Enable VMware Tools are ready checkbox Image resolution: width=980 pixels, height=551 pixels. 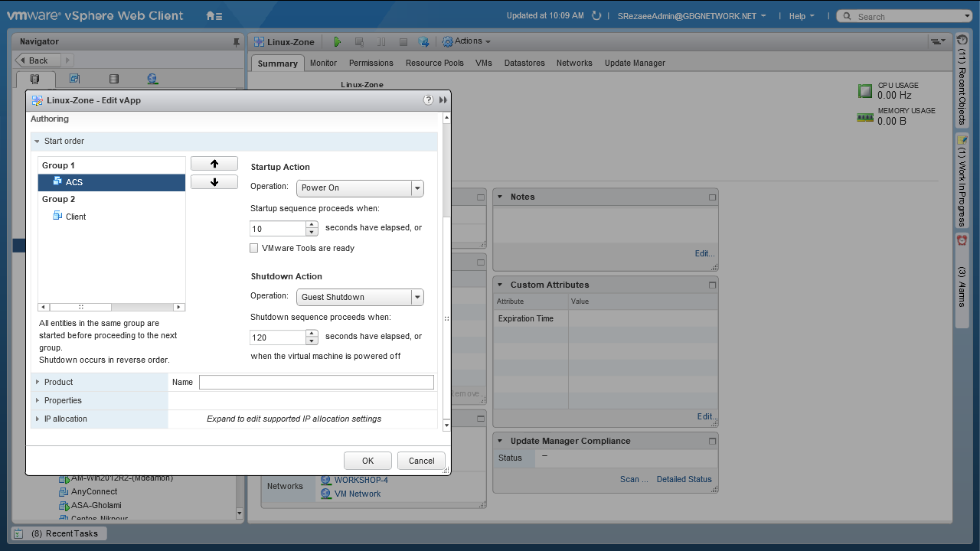[254, 248]
